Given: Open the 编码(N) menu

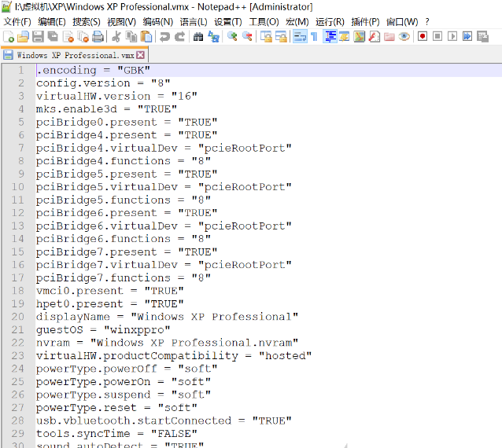Looking at the screenshot, I should coord(158,22).
